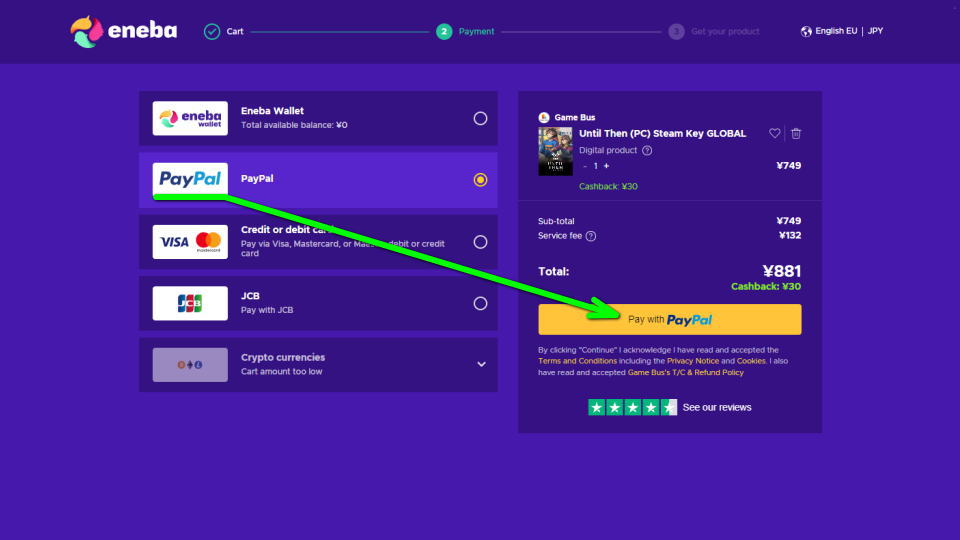Screen dimensions: 960x540
Task: Click the Cashback: ¥30 text under product
Action: tap(608, 186)
